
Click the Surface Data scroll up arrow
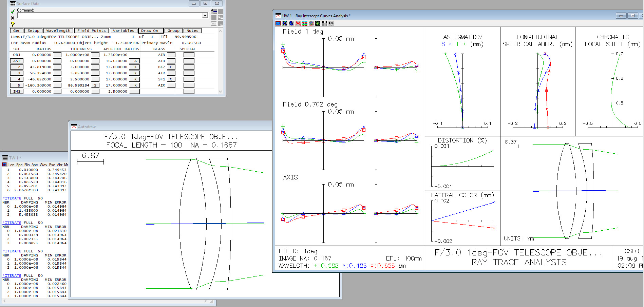220,31
